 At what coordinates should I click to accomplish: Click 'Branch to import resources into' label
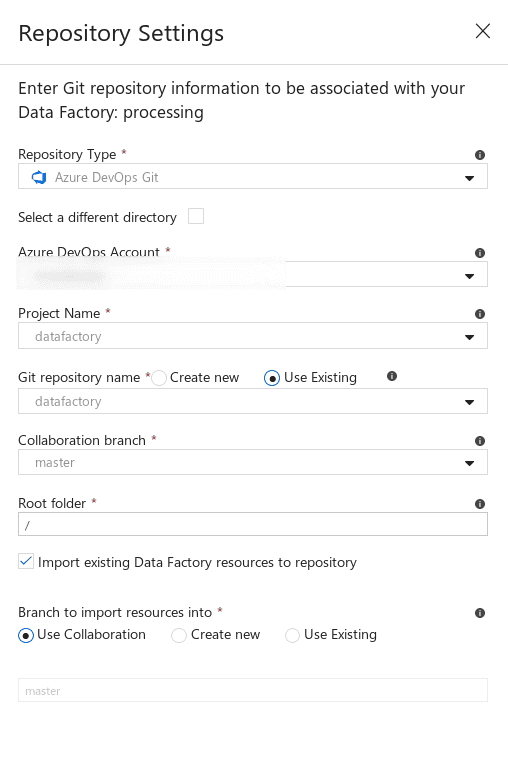115,612
